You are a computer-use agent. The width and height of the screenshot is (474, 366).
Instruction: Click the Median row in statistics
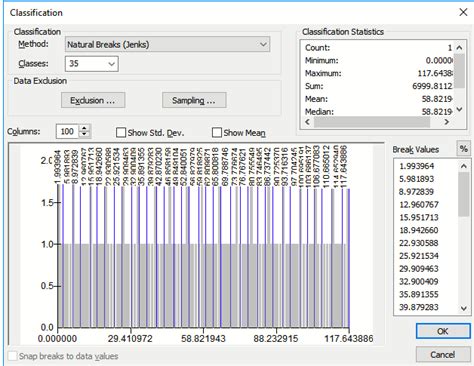(x=378, y=112)
